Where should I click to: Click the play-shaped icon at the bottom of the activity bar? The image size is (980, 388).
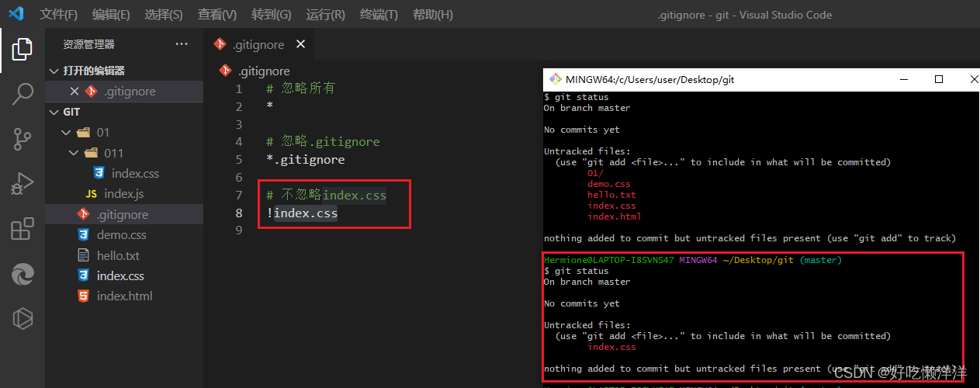coord(22,319)
